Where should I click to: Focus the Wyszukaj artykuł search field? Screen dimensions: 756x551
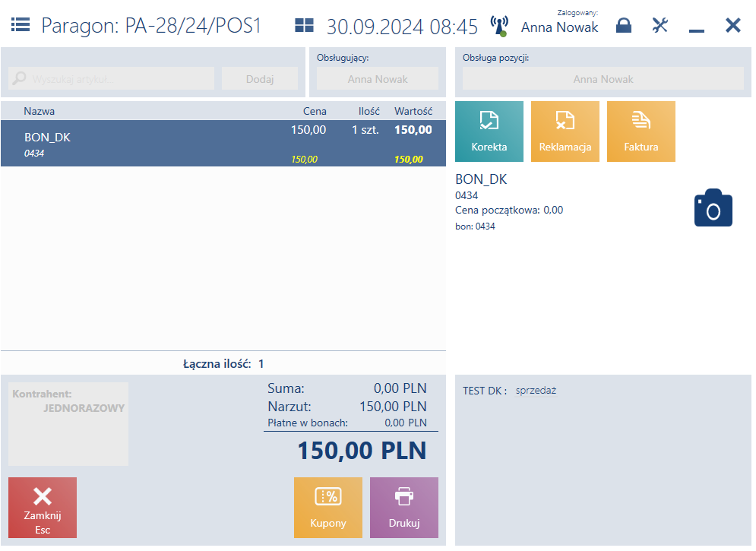pos(112,78)
